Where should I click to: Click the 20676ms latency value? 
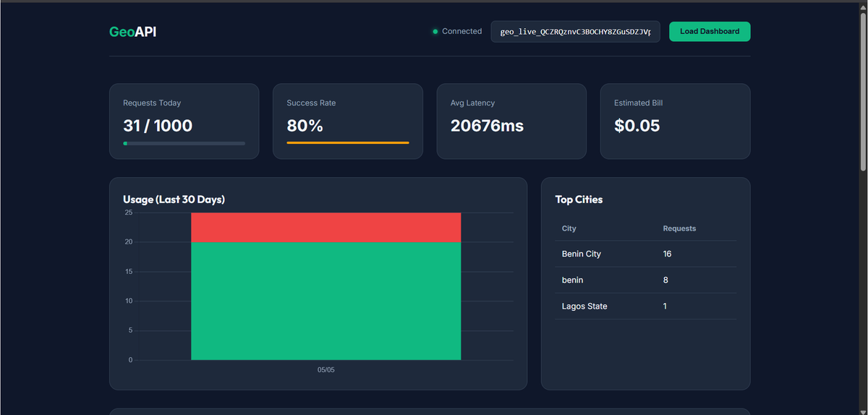[487, 126]
